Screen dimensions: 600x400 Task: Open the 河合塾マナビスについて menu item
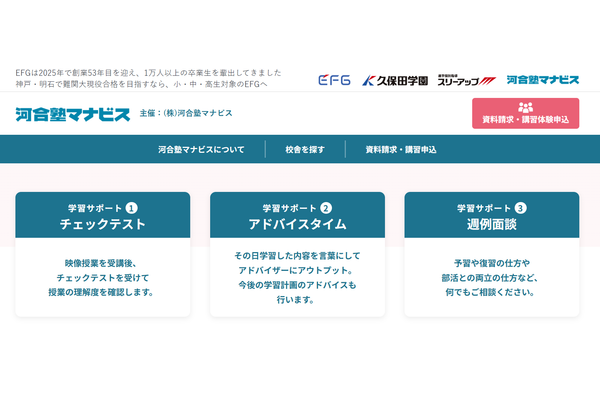[201, 150]
